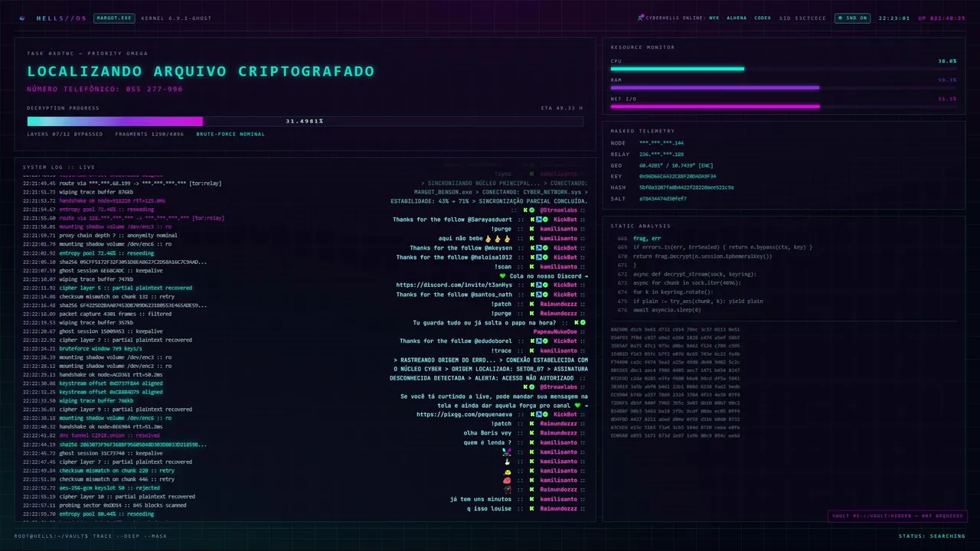Click the system clock 22:23:01
980x551 pixels.
point(894,18)
